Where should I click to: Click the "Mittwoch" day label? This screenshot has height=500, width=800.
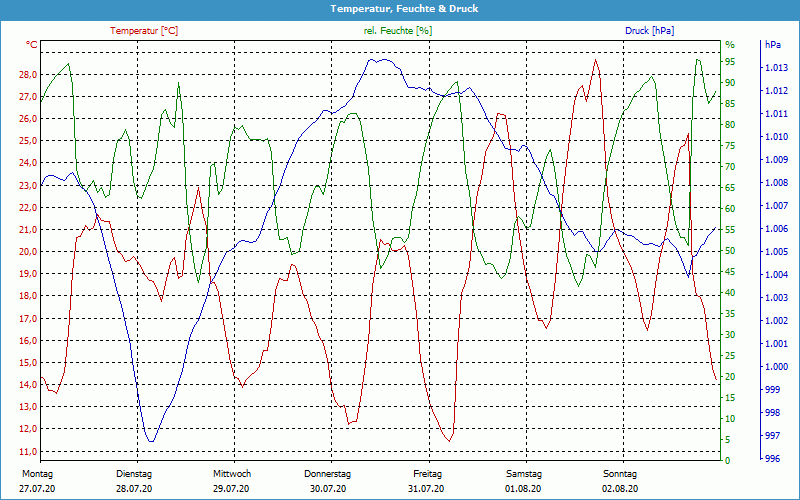tap(232, 474)
